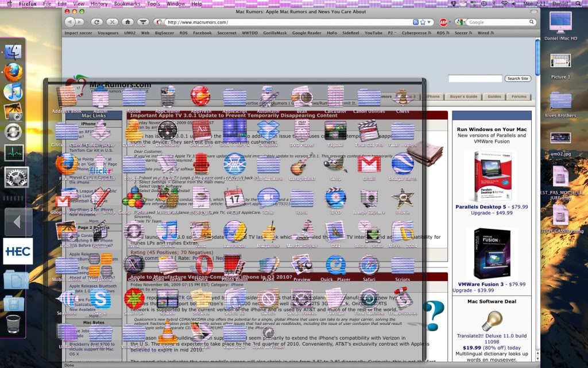Open the Stickies application

coord(201,299)
